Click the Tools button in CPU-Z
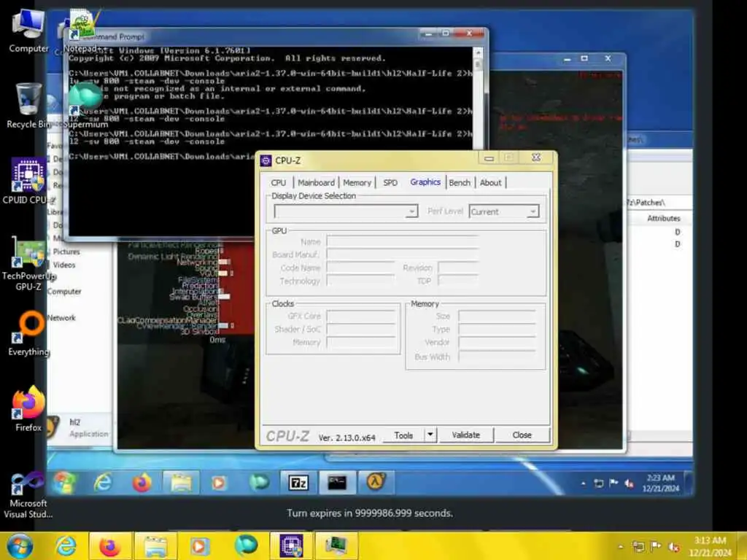This screenshot has width=747, height=560. point(403,435)
